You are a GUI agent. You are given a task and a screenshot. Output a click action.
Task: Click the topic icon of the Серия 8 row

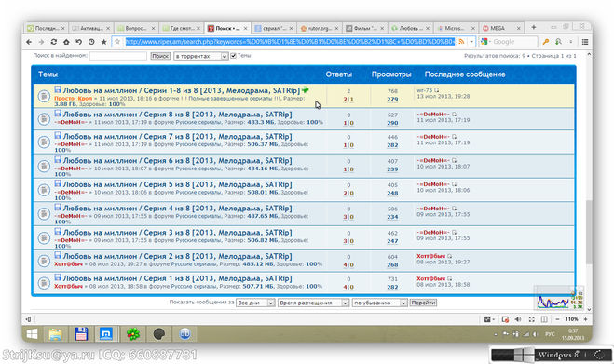pyautogui.click(x=44, y=118)
